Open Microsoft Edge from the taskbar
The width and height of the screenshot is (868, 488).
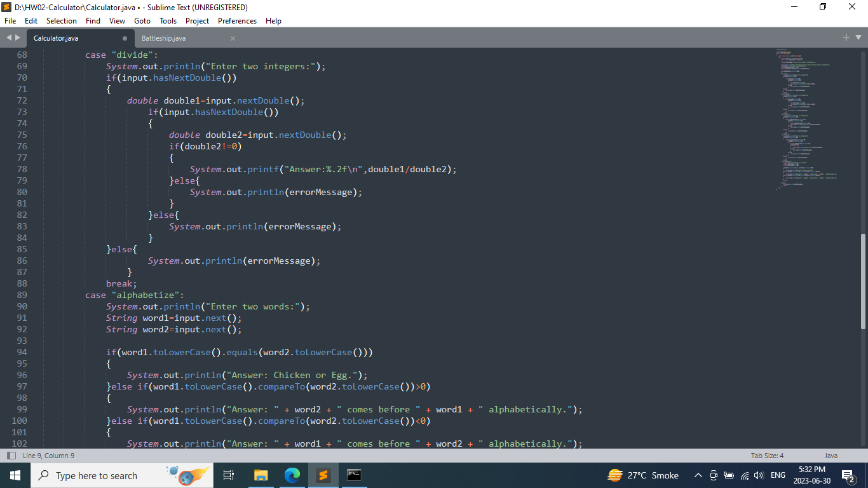292,475
